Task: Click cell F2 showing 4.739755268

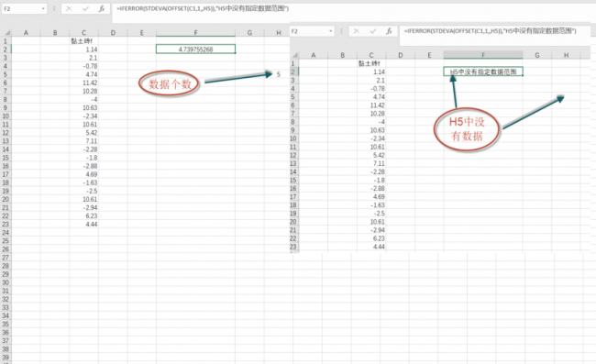Action: tap(195, 49)
